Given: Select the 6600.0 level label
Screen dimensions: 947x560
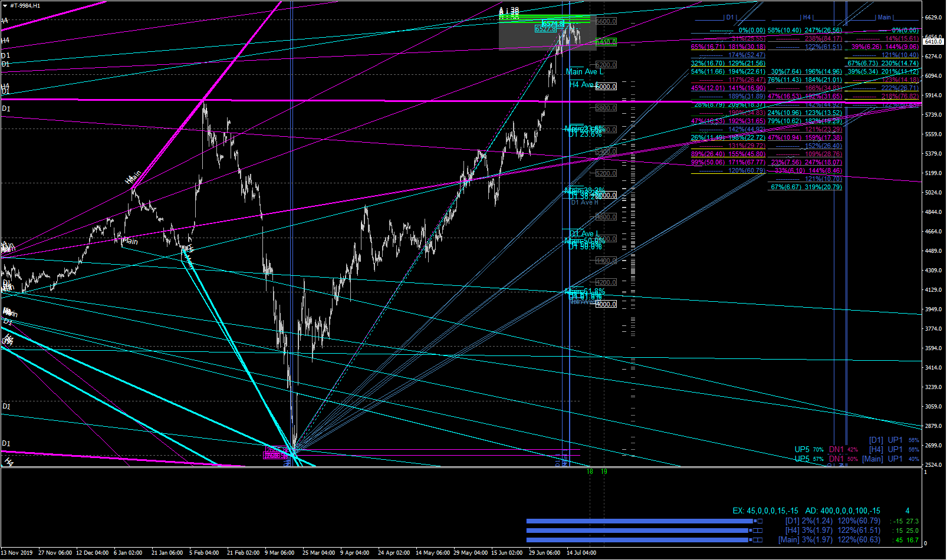Looking at the screenshot, I should pyautogui.click(x=606, y=21).
